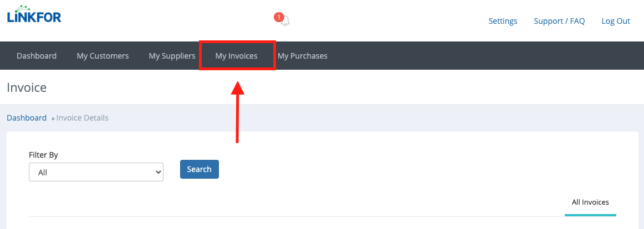Open the notifications bell icon

(285, 21)
